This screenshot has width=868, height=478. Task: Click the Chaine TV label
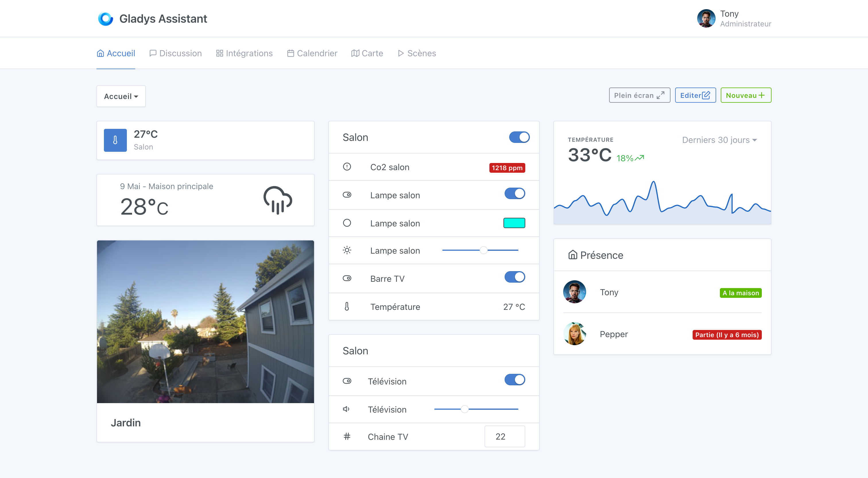pos(388,437)
